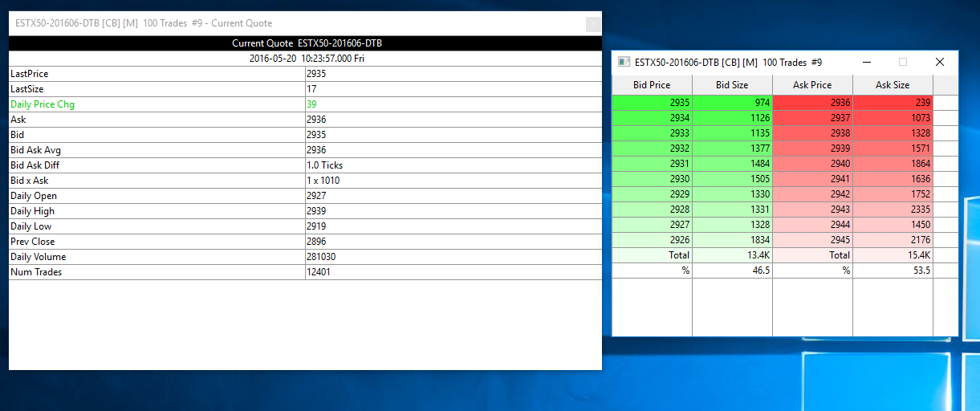Select the Daily High label
The image size is (980, 411).
(x=33, y=211)
